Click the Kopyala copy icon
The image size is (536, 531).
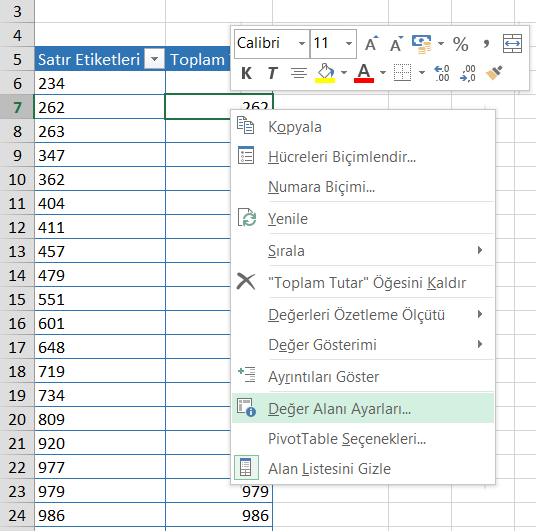245,125
